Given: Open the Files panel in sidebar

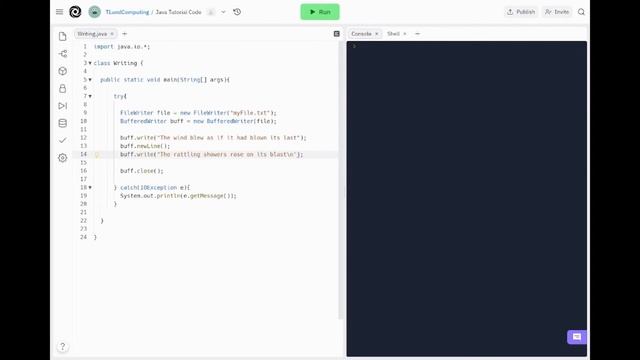Looking at the screenshot, I should pyautogui.click(x=62, y=36).
